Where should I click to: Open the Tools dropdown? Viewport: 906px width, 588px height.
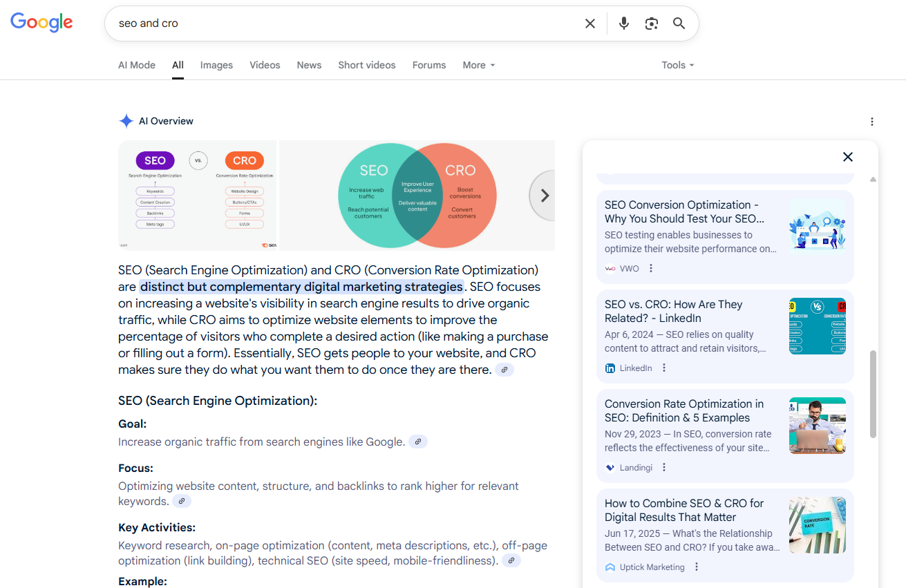677,65
